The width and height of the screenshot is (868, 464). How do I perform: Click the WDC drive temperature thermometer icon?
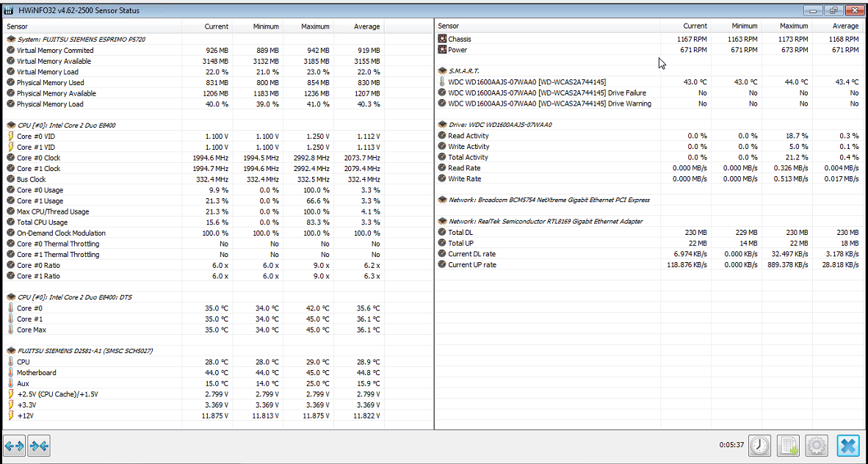[x=442, y=82]
